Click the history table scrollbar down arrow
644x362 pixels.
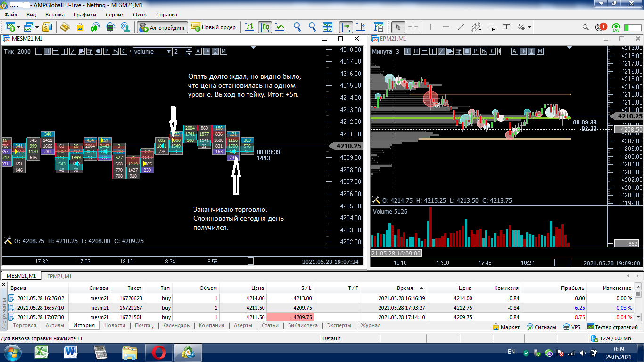tap(639, 317)
